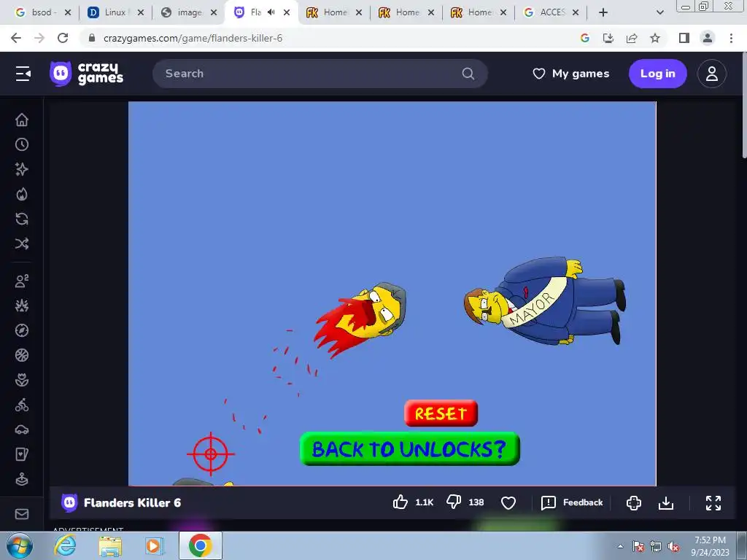Click the search magnifier icon
Viewport: 747px width, 560px height.
tap(468, 74)
